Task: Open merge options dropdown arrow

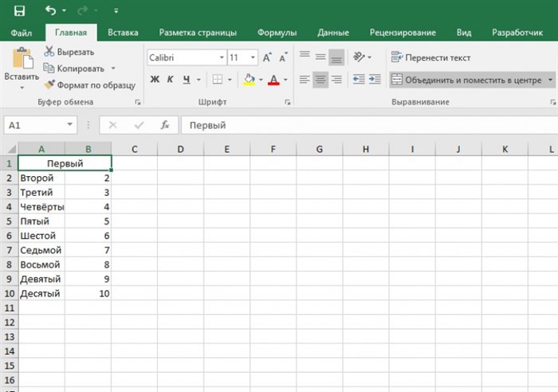Action: (550, 80)
